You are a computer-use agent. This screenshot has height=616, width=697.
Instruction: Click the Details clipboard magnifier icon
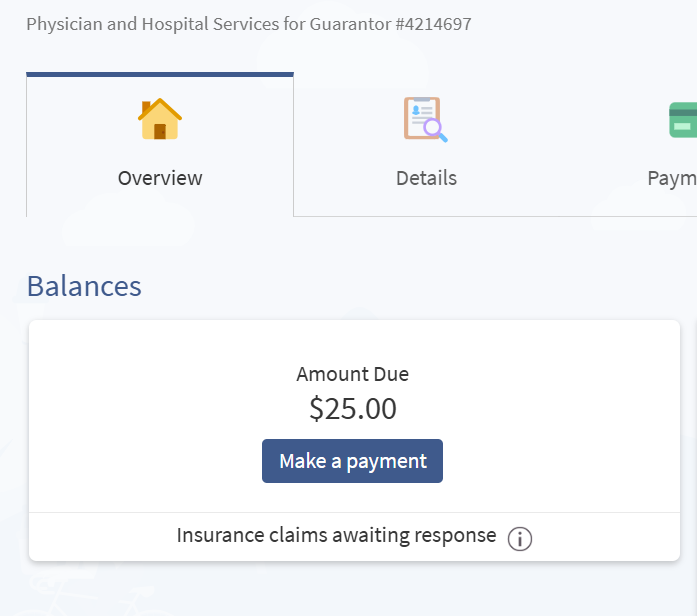[426, 119]
